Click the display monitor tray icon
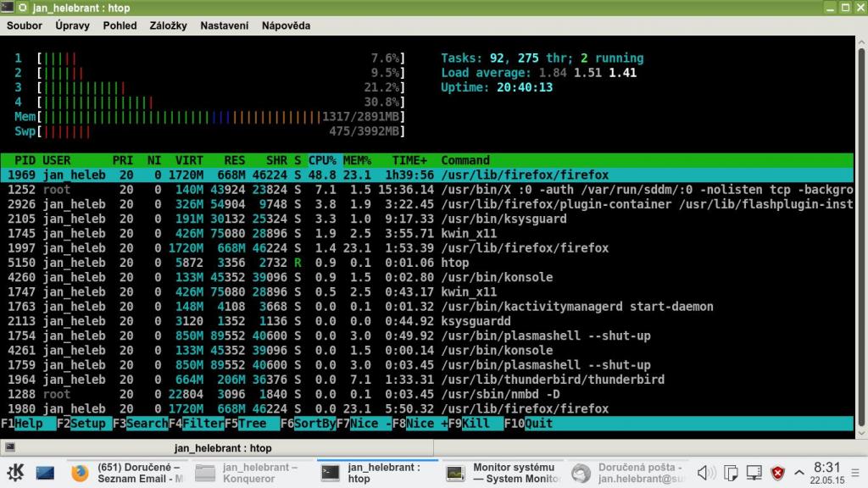 point(753,472)
